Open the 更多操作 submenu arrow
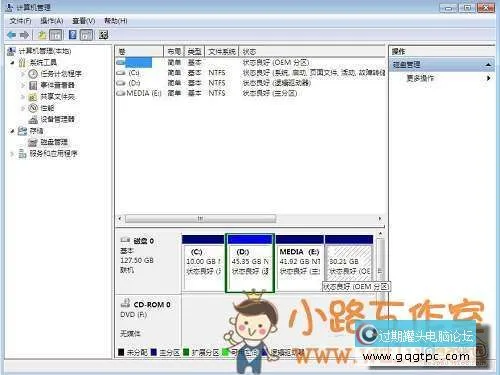Screen dimensions: 500x375 coord(489,78)
